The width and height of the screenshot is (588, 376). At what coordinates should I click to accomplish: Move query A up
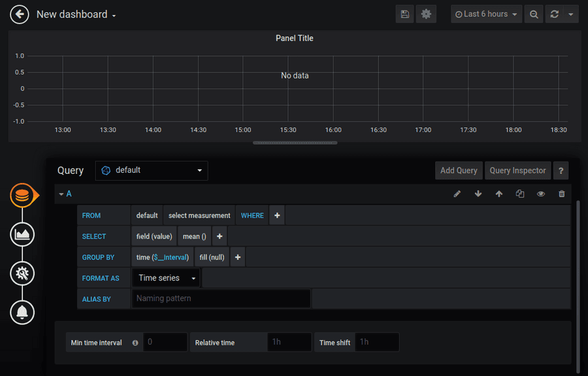point(498,194)
